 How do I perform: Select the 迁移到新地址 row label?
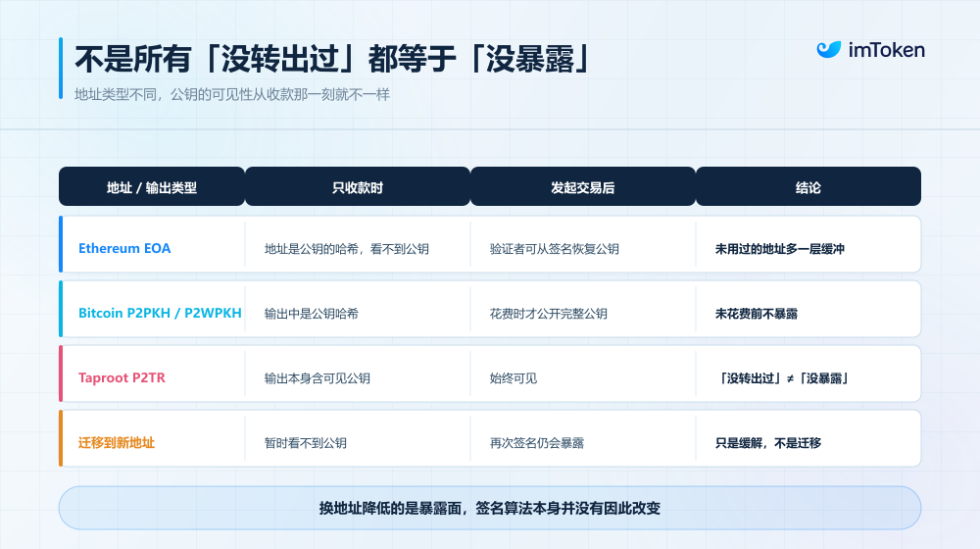(x=117, y=443)
